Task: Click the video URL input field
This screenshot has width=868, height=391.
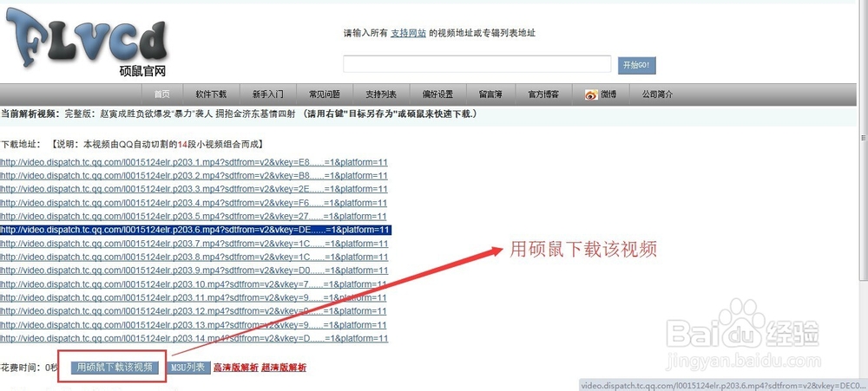Action: [x=477, y=64]
